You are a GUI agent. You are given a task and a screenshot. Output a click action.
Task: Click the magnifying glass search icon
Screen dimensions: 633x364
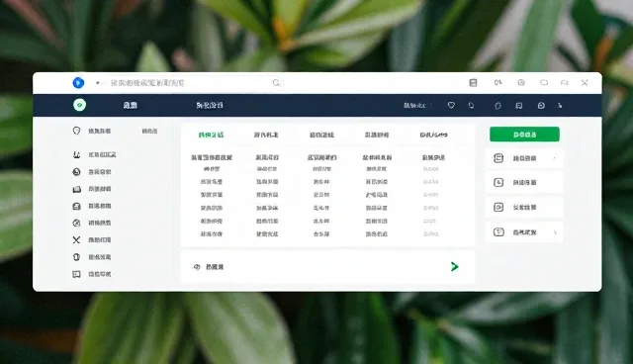tap(277, 83)
